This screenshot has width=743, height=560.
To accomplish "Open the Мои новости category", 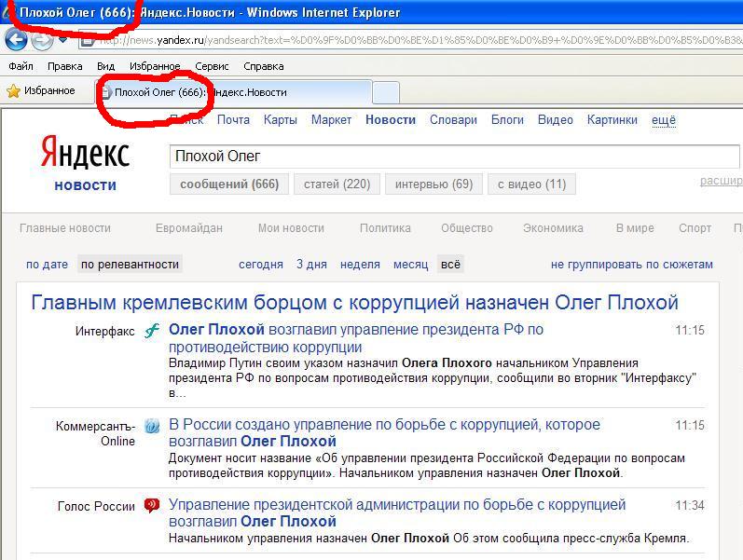I will (291, 228).
